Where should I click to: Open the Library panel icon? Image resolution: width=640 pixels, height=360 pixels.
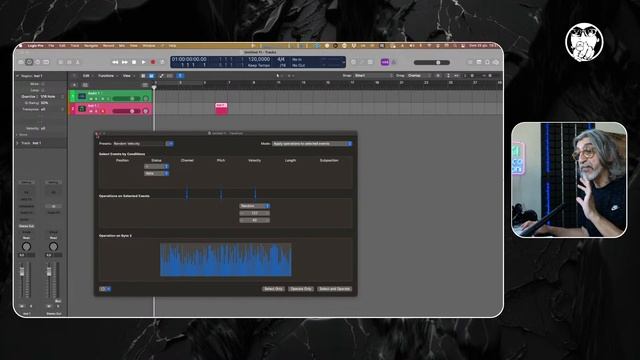[21, 62]
